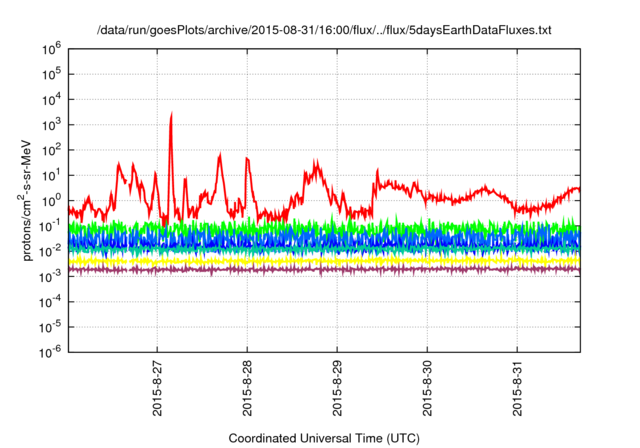Select the 10^-2 y-axis label
Image resolution: width=640 pixels, height=448 pixels.
point(50,252)
